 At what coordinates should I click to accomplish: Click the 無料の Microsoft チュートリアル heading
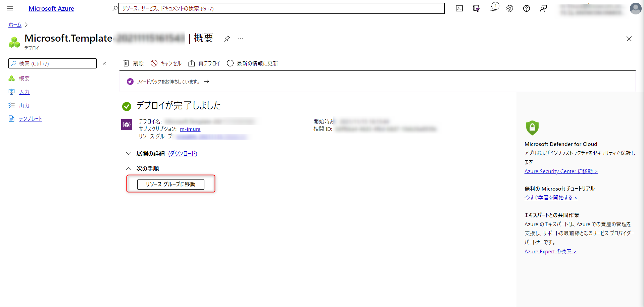tap(559, 189)
